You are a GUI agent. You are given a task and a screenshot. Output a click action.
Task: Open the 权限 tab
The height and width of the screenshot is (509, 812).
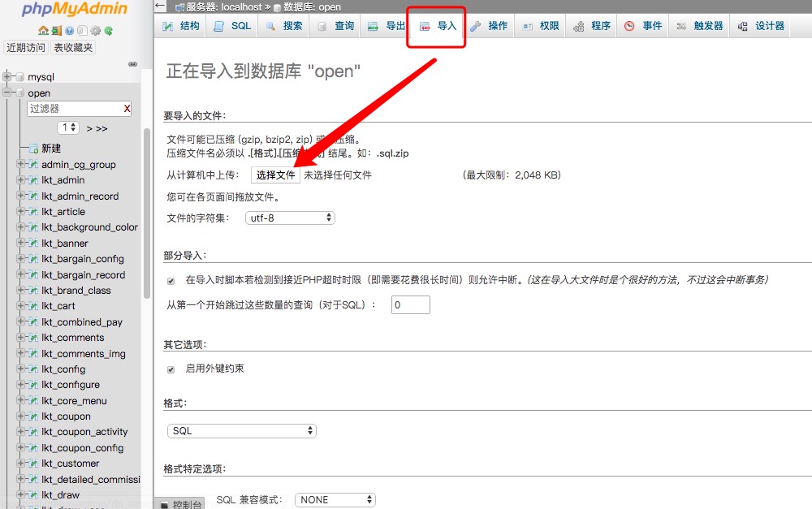pos(541,26)
